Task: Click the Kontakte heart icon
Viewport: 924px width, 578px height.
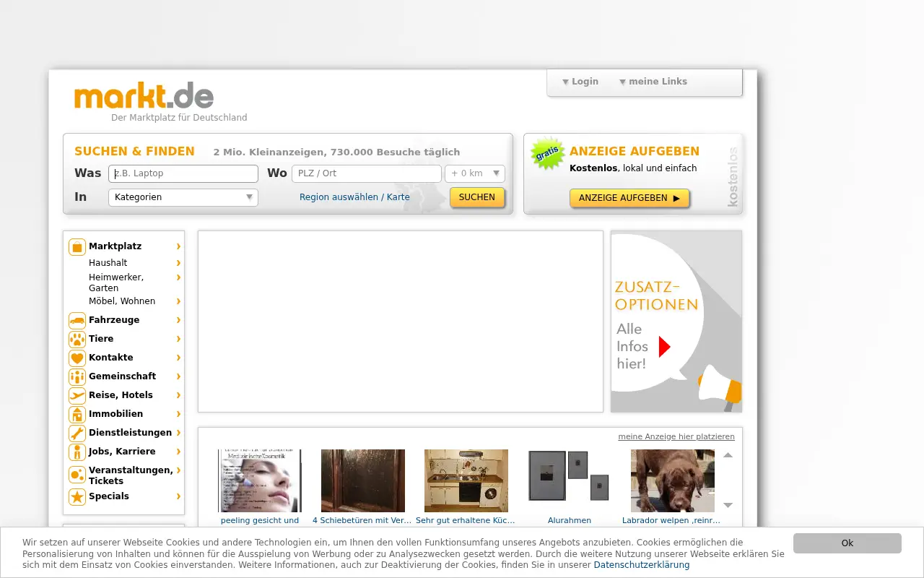Action: [77, 358]
